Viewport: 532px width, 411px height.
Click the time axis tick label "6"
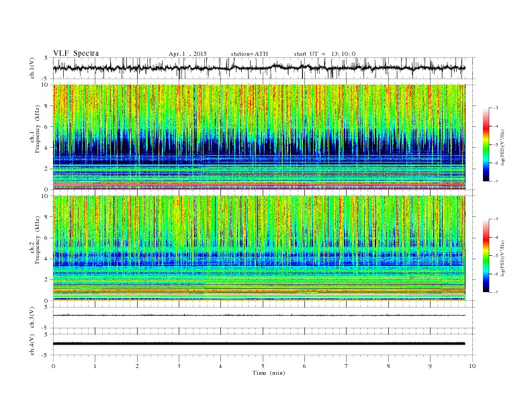pos(304,366)
